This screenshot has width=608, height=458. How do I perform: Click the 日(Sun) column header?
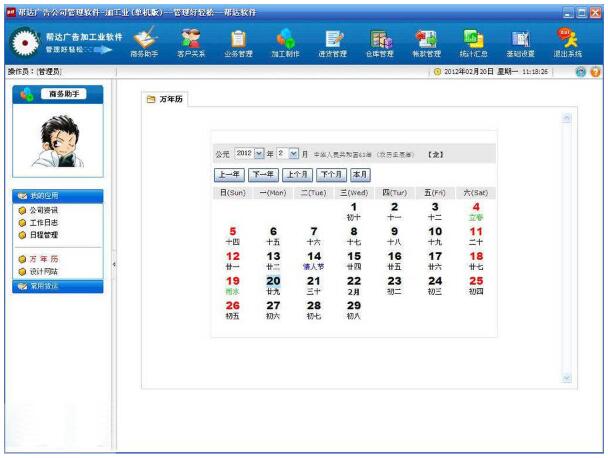233,193
